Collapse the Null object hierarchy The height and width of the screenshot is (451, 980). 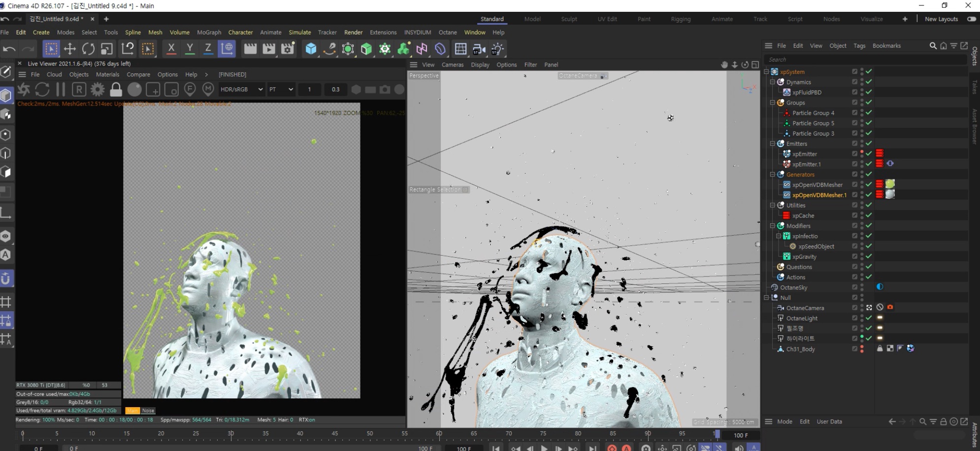[766, 298]
